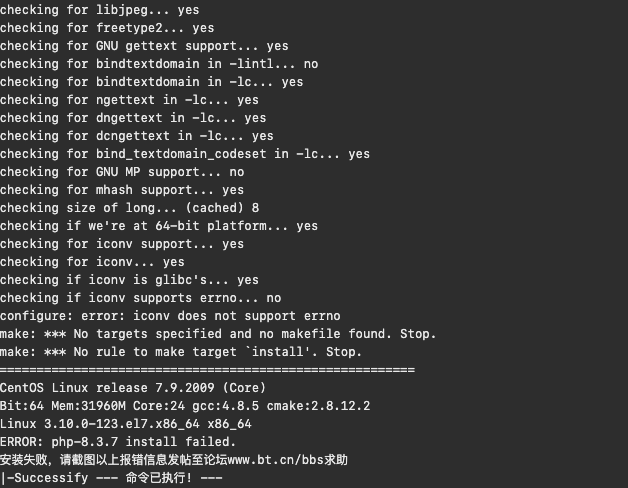Click the CentOS Linux release 7.9.2009 line
Image resolution: width=628 pixels, height=488 pixels.
[x=133, y=387]
